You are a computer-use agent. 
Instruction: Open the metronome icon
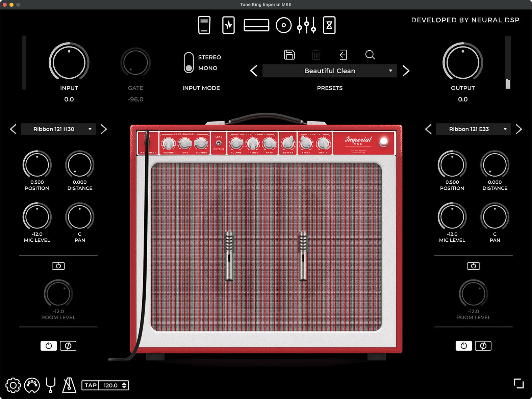coord(69,385)
